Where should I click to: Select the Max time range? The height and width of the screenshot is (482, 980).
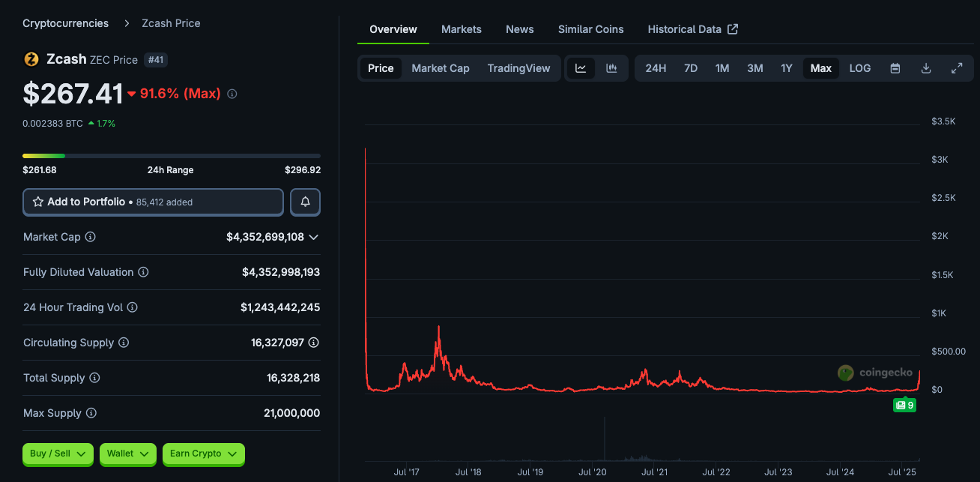[x=820, y=68]
